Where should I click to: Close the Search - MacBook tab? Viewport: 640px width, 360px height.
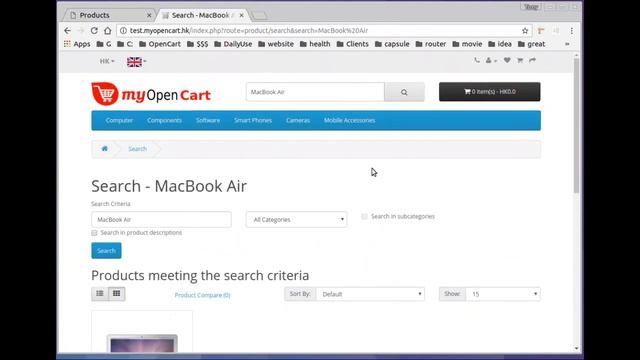click(242, 15)
